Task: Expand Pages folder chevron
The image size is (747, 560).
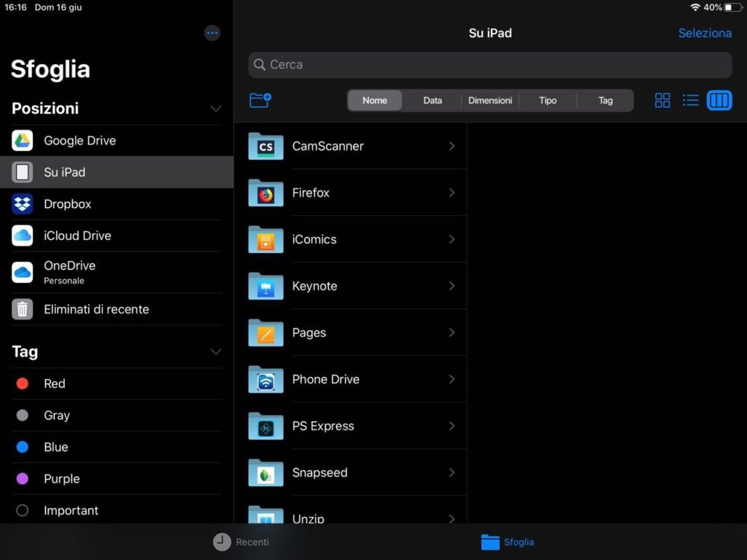Action: [x=452, y=332]
